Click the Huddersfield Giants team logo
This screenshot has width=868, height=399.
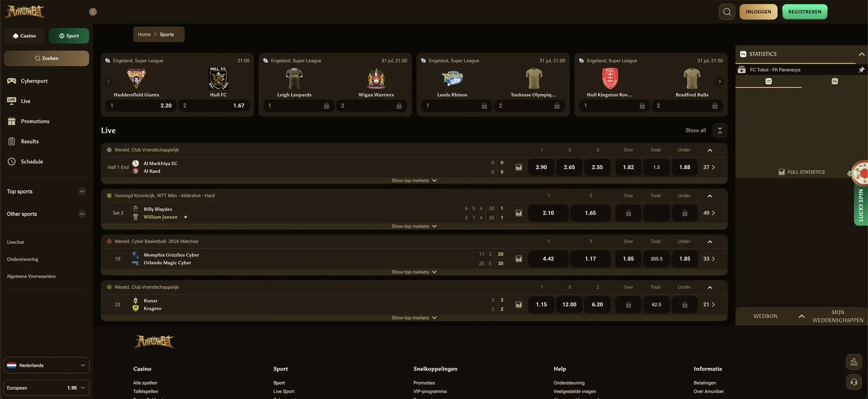pyautogui.click(x=136, y=78)
